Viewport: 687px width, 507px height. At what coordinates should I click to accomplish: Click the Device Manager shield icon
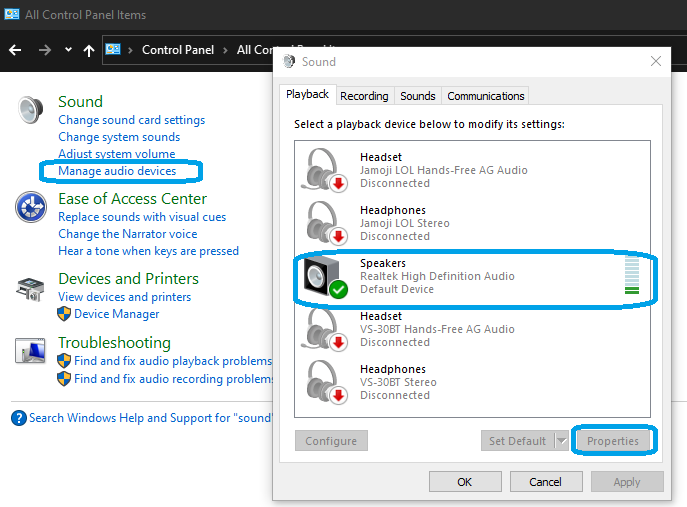[x=64, y=314]
